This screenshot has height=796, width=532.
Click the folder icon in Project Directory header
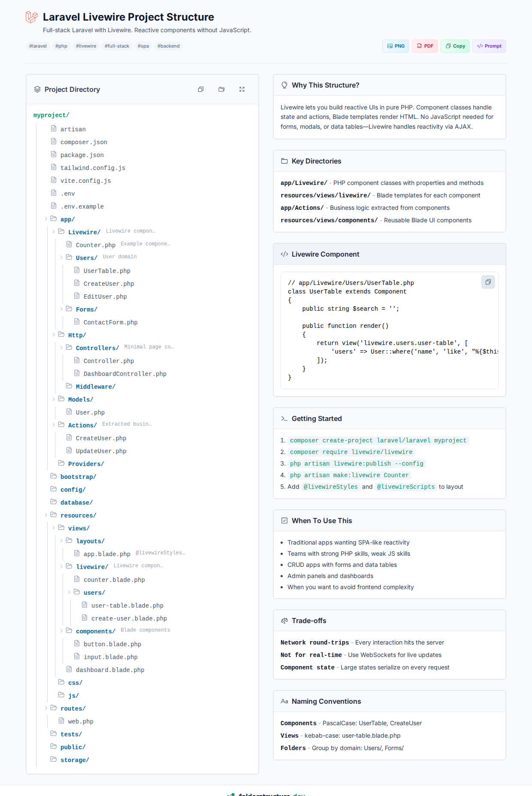221,89
